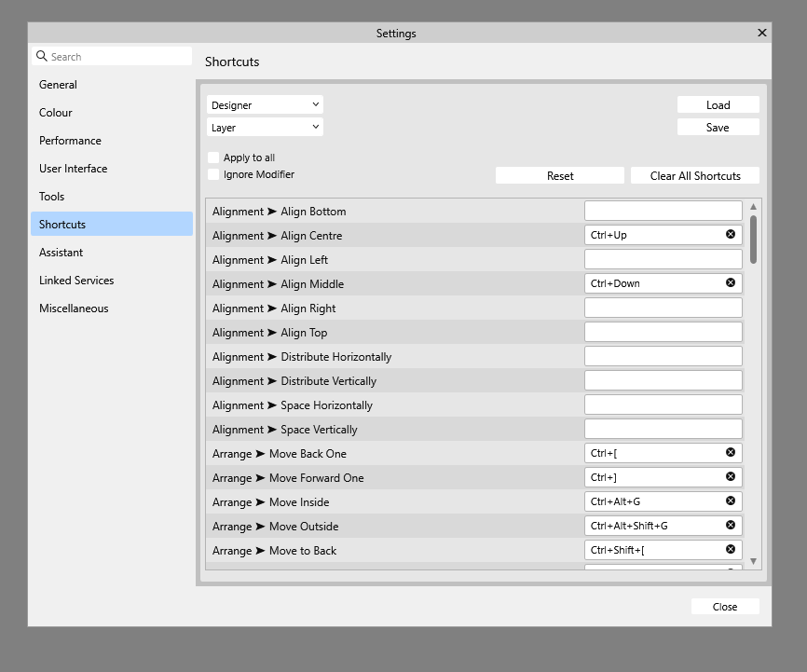Image resolution: width=807 pixels, height=672 pixels.
Task: Open the General settings section
Action: pyautogui.click(x=58, y=85)
